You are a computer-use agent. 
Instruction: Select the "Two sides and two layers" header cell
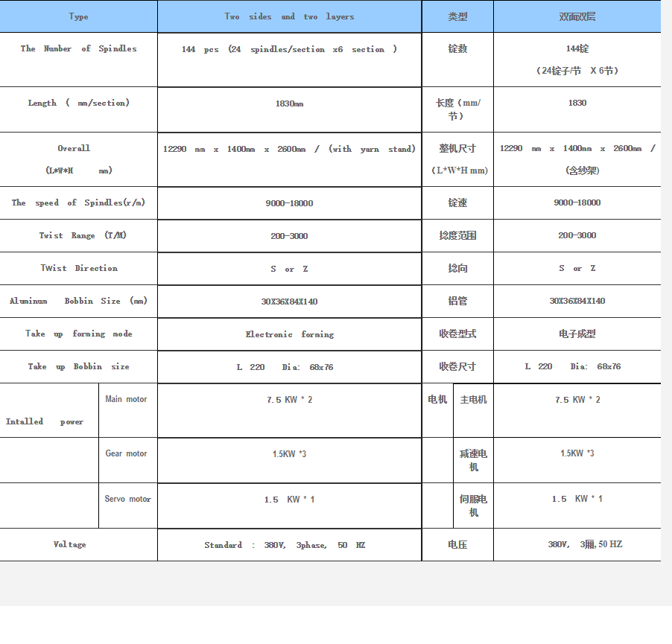pos(289,16)
